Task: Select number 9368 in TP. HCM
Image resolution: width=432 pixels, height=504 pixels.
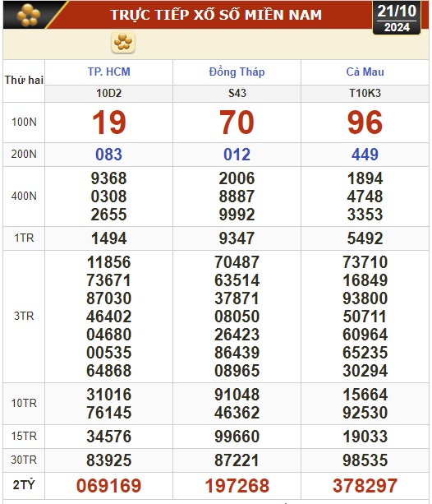Action: click(109, 178)
